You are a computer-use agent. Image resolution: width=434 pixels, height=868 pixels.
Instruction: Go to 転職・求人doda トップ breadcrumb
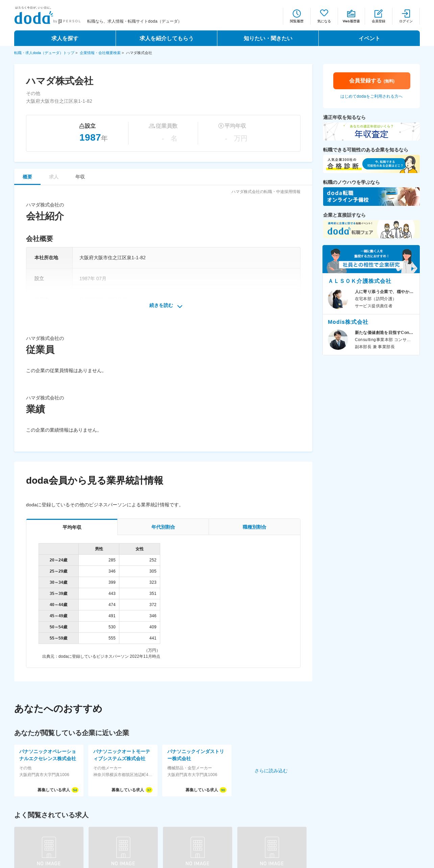point(44,53)
